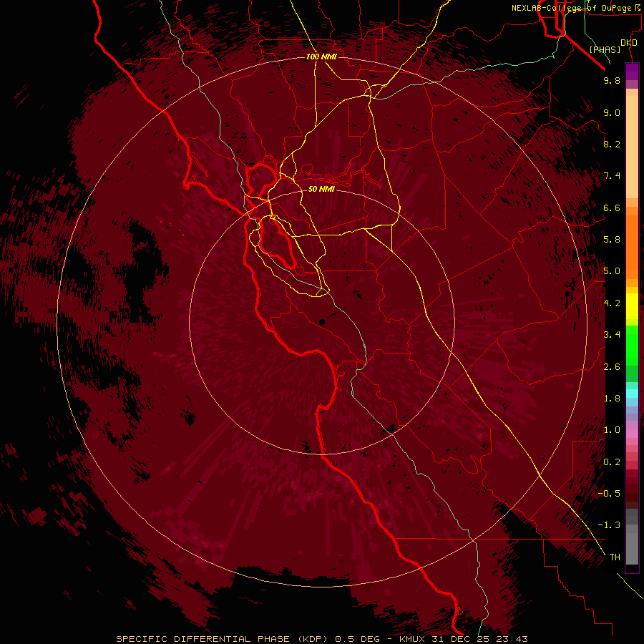
Task: Select the 8.2 legend value
Action: [612, 144]
